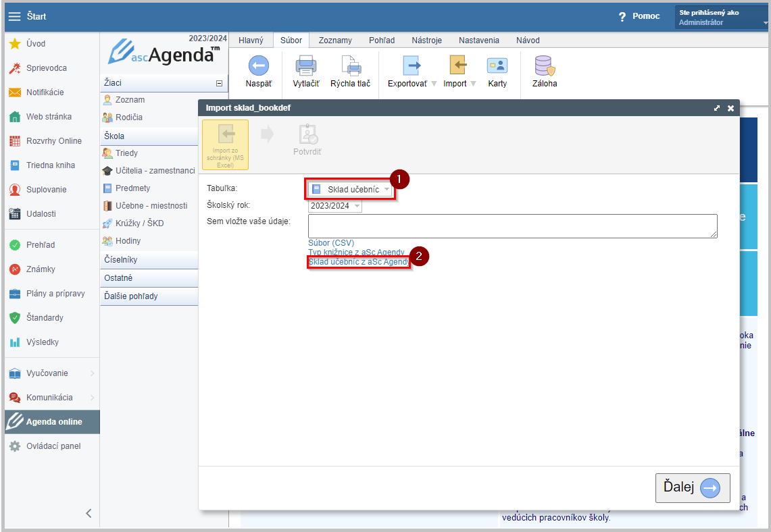Switch to the Pohľad tab
This screenshot has width=771, height=532.
(382, 41)
